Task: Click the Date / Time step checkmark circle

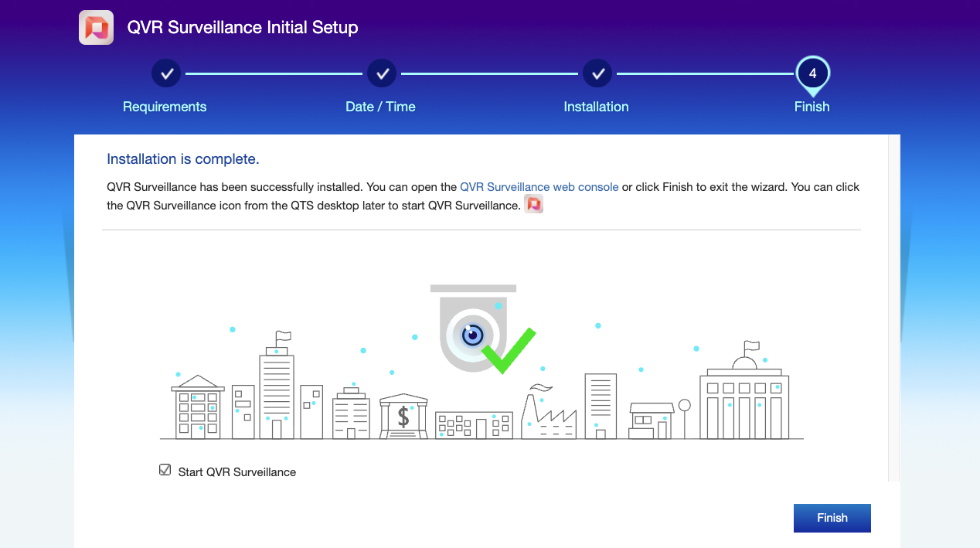Action: 381,73
